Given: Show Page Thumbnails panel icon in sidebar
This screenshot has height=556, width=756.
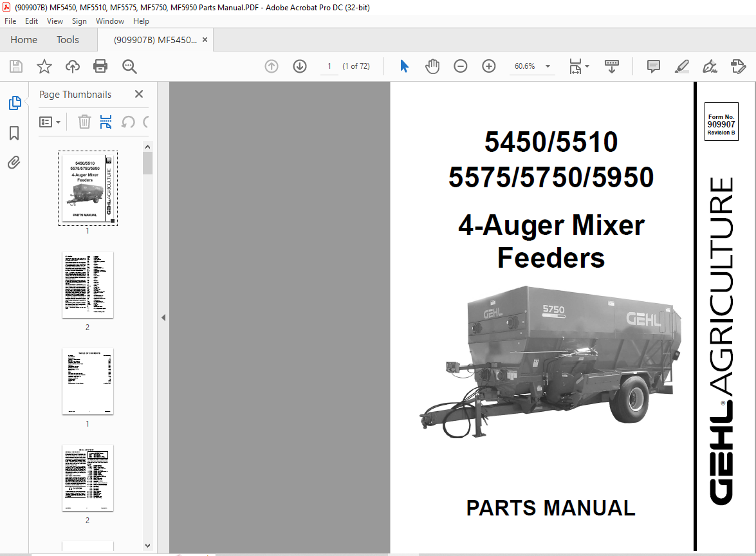Looking at the screenshot, I should tap(14, 103).
